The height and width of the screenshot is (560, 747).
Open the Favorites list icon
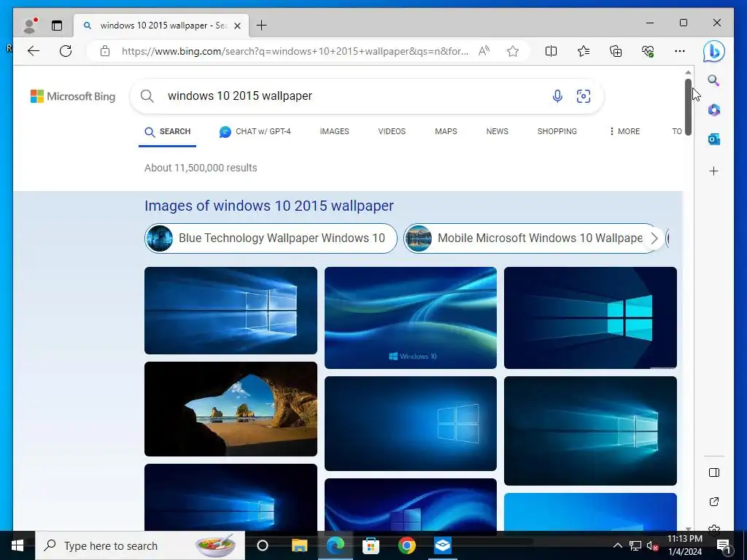[583, 51]
